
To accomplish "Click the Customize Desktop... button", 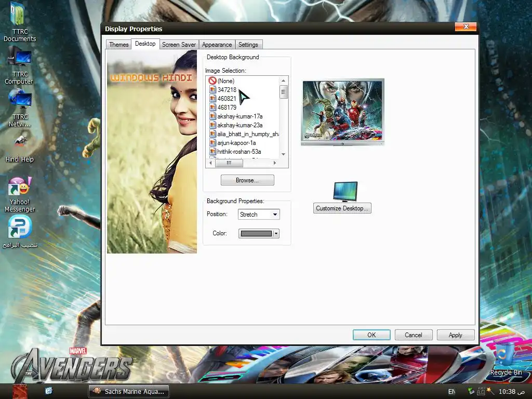I will (342, 208).
